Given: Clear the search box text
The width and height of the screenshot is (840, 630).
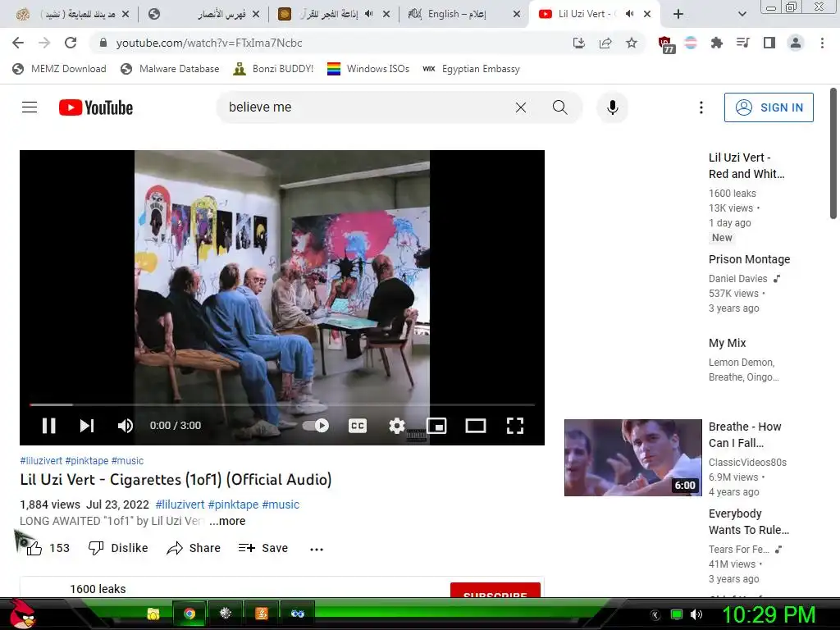Looking at the screenshot, I should [x=521, y=107].
